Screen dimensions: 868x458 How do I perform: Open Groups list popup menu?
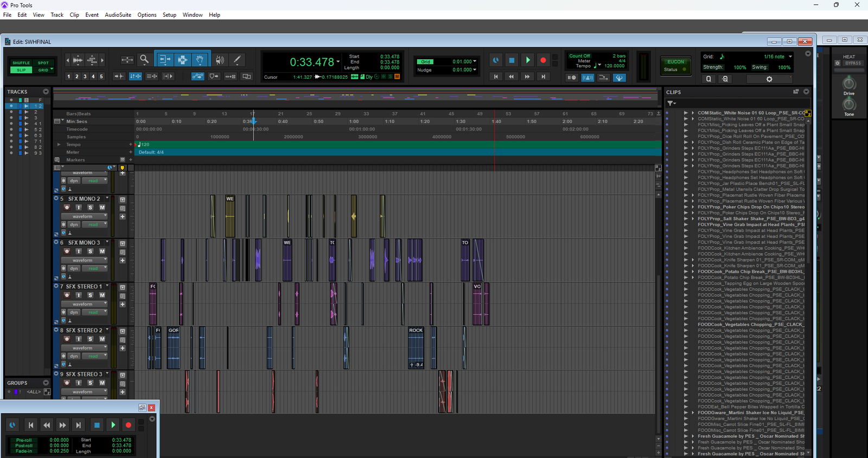point(46,383)
